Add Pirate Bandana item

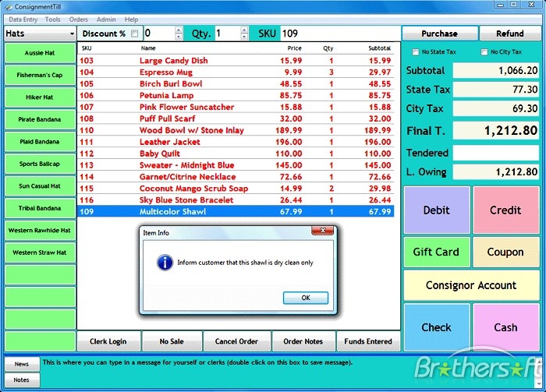40,119
